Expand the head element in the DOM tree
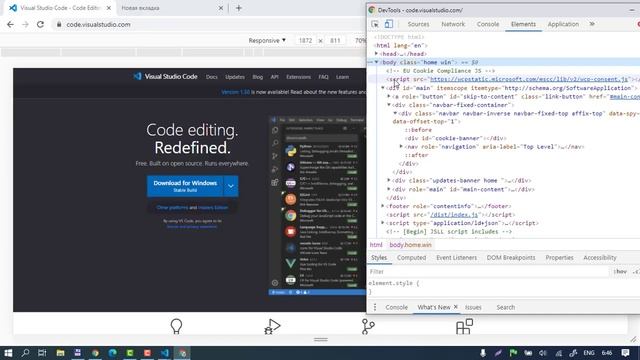The width and height of the screenshot is (640, 360). (376, 53)
